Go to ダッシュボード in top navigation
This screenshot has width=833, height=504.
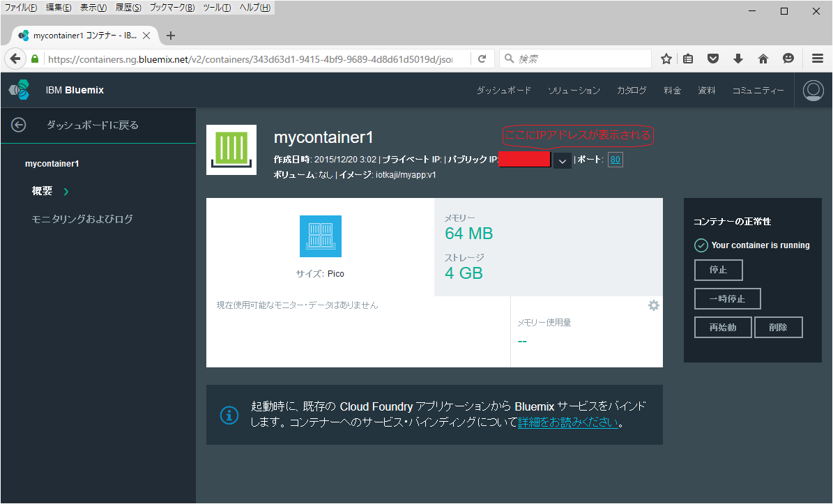click(503, 91)
